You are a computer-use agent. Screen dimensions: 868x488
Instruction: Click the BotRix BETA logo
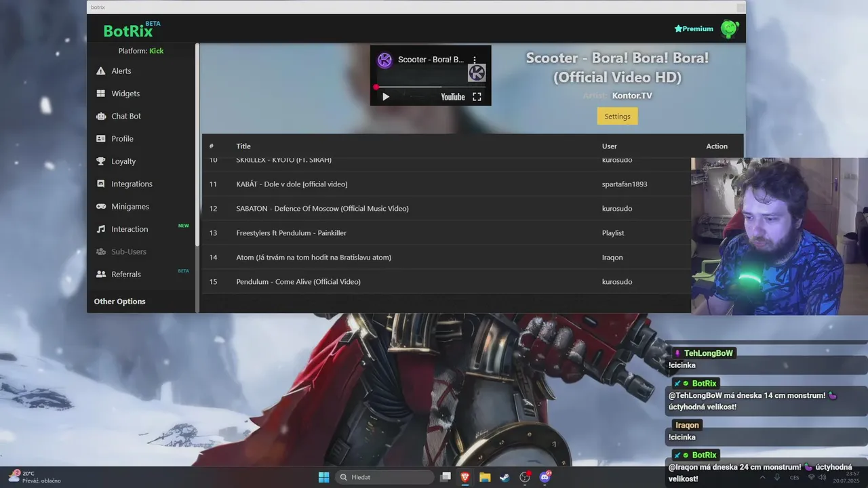point(132,29)
